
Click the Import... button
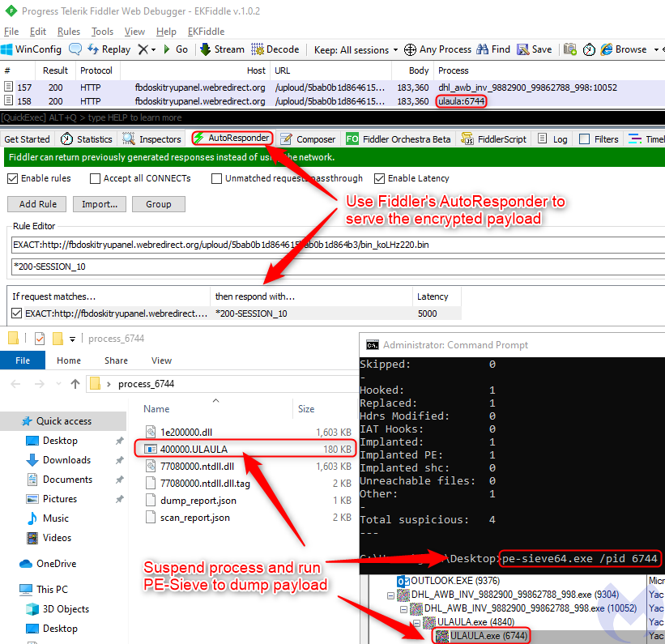pyautogui.click(x=100, y=204)
